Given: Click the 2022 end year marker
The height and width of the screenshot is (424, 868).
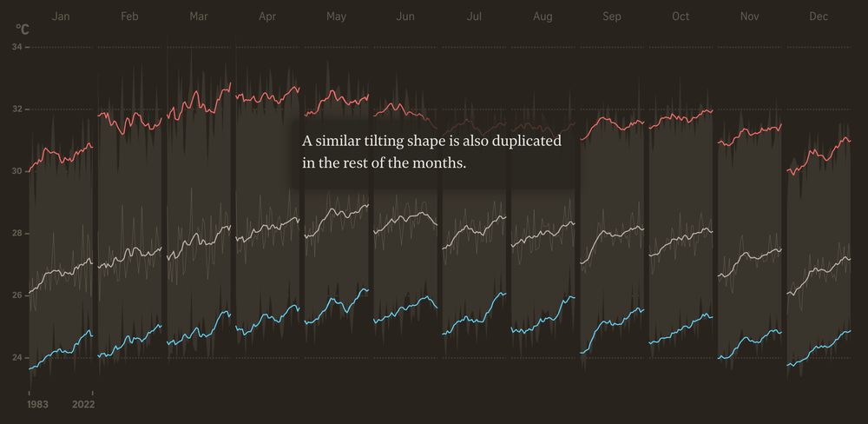Looking at the screenshot, I should 84,405.
